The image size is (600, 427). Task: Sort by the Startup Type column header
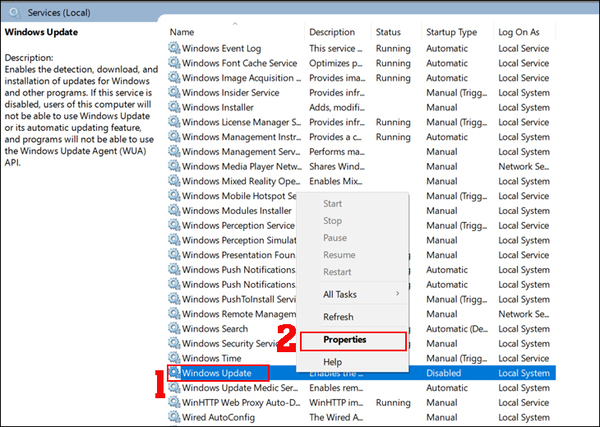click(452, 32)
